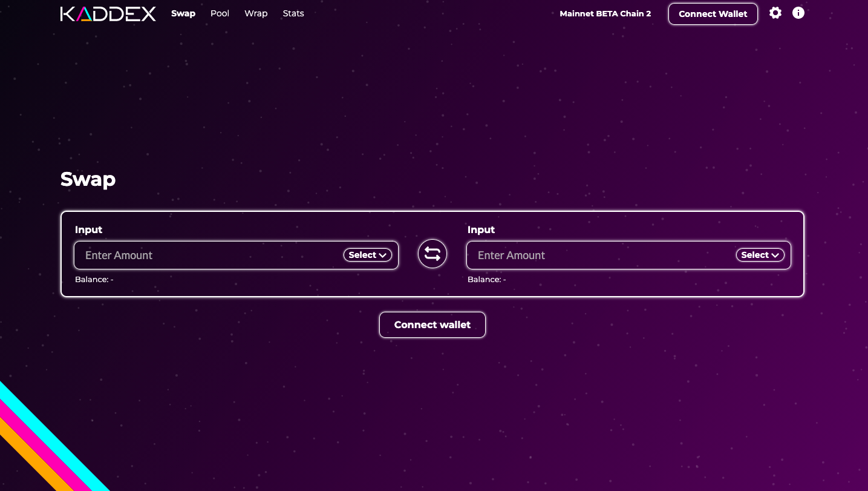Go to the Wrap tab
Screen dimensions: 868x491
[x=256, y=13]
